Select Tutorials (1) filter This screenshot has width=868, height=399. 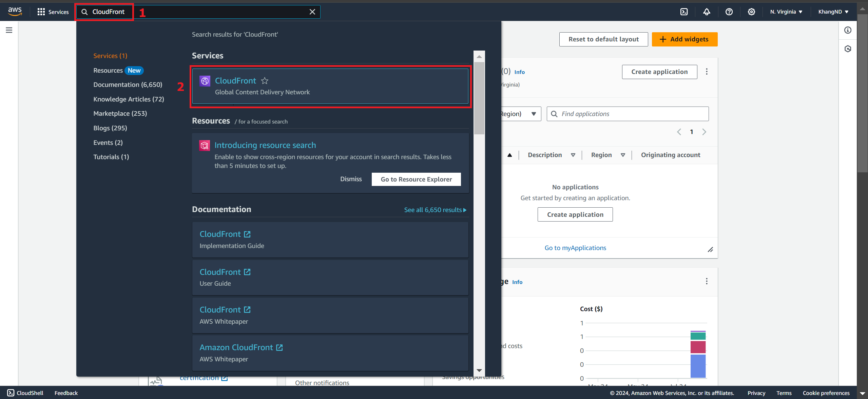click(111, 157)
